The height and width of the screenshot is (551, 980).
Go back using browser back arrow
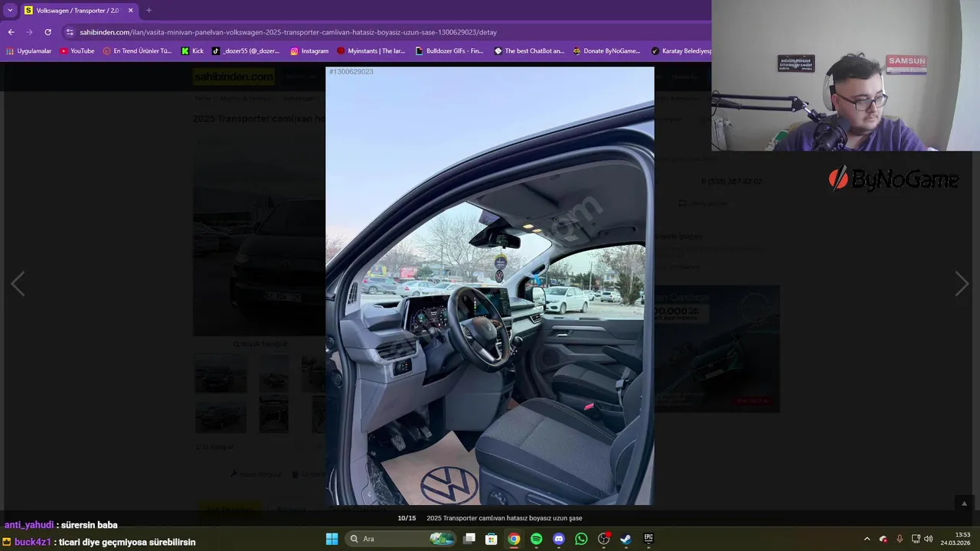[x=11, y=32]
